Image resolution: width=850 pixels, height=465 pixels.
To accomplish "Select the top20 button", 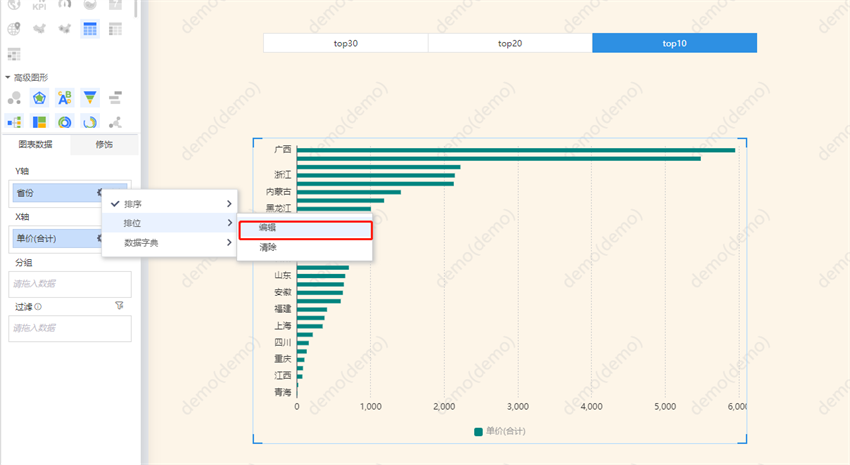I will pyautogui.click(x=510, y=43).
